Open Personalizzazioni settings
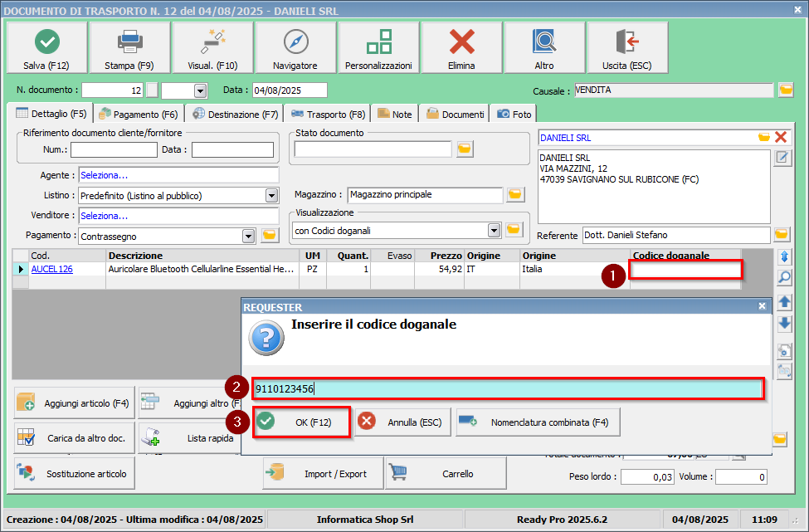The width and height of the screenshot is (809, 532). pyautogui.click(x=378, y=48)
